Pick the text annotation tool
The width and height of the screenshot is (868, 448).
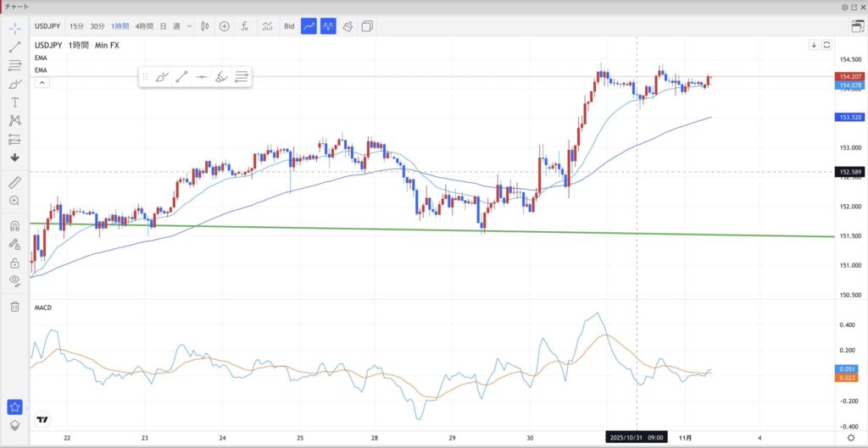pos(14,102)
